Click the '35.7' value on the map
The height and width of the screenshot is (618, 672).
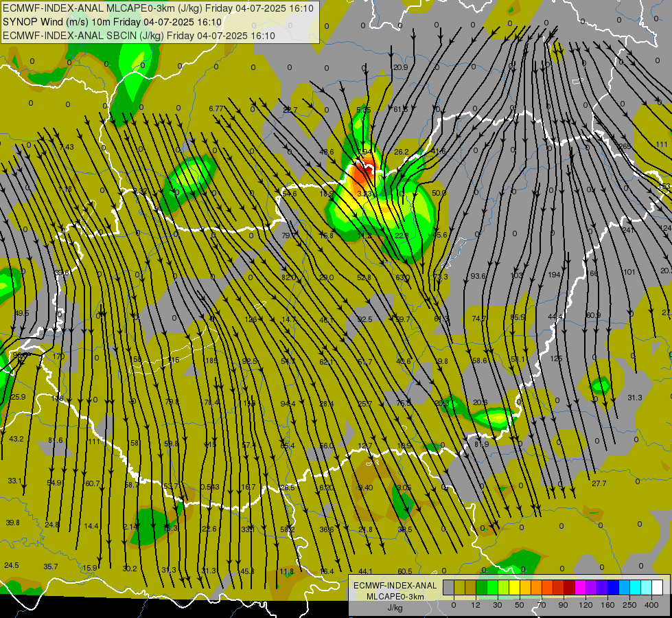point(51,566)
